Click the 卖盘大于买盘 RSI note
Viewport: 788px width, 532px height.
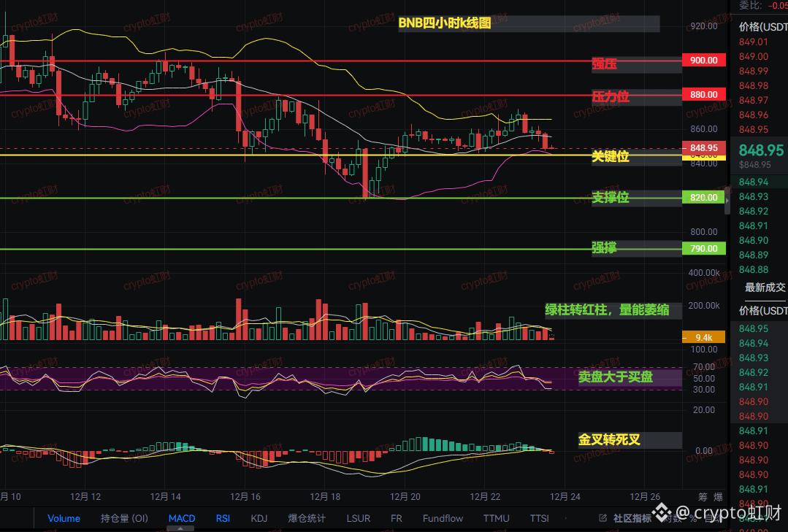[615, 377]
